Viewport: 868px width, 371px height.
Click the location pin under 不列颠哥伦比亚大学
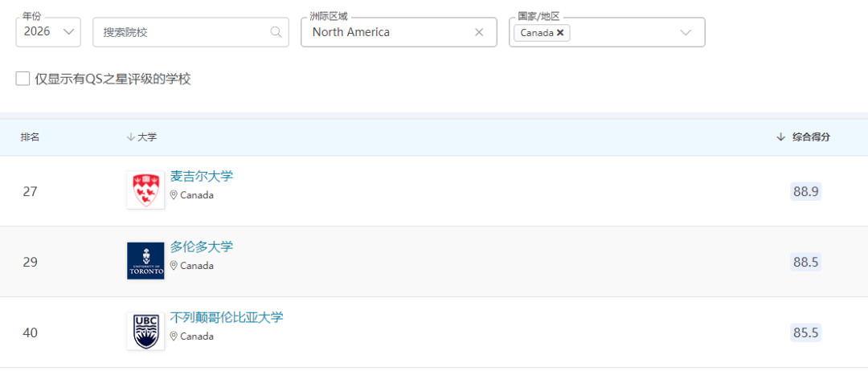coord(174,336)
